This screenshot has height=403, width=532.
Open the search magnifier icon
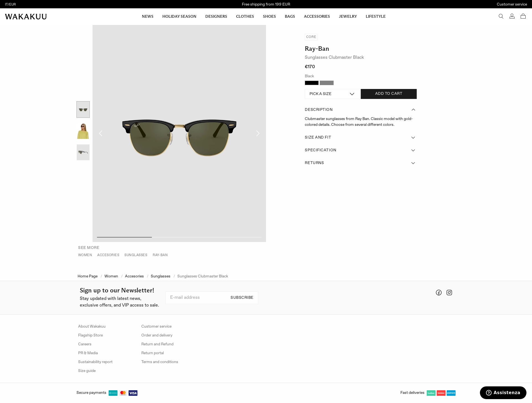tap(501, 16)
